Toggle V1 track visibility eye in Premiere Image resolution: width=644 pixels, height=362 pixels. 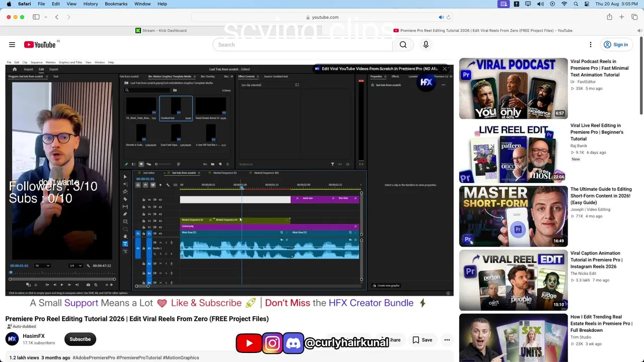(x=160, y=233)
